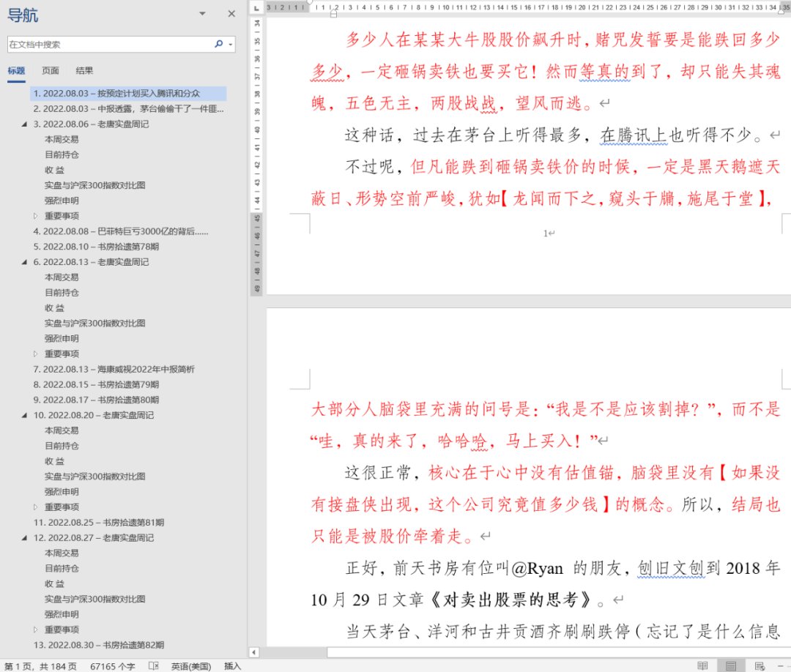
Task: Select 收 益 under heading 12 (2022.08.27)
Action: click(x=54, y=583)
